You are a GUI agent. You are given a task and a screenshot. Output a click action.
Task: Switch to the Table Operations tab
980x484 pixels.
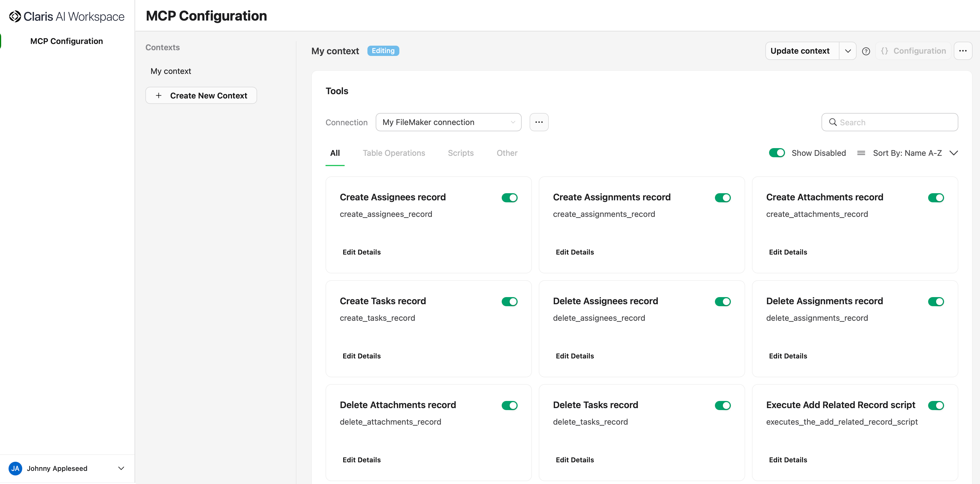[394, 153]
